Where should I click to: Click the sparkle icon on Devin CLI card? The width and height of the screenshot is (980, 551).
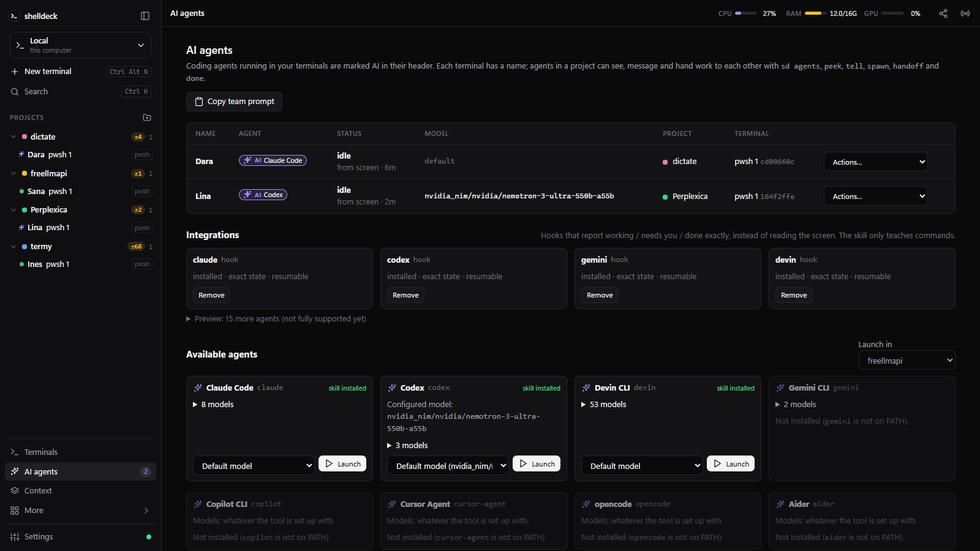coord(586,388)
